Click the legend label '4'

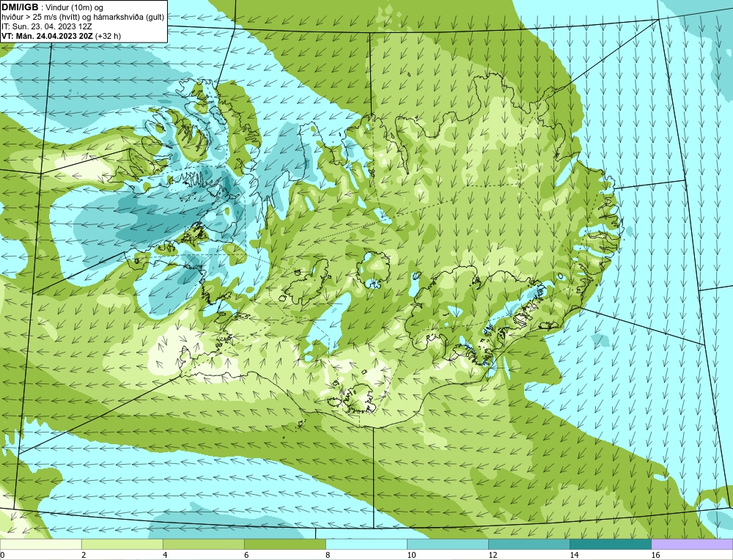pyautogui.click(x=165, y=555)
